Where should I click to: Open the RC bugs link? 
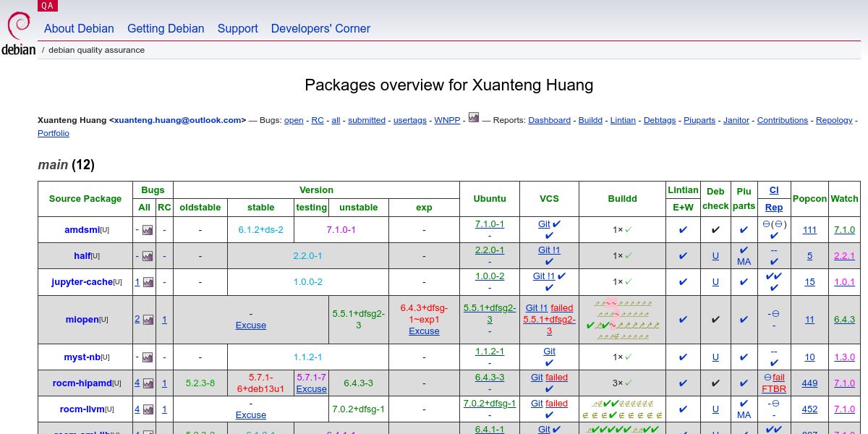click(318, 120)
